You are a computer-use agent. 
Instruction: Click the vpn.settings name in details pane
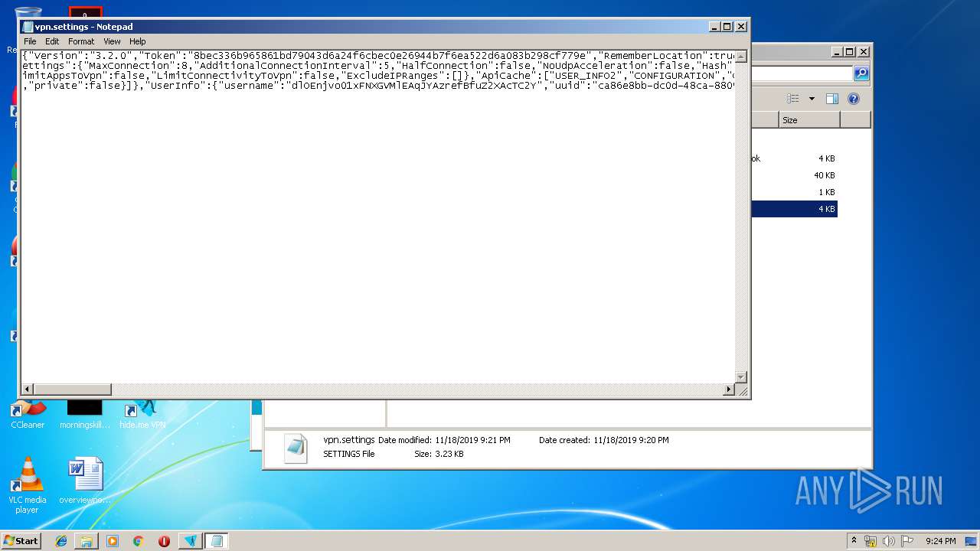(349, 440)
